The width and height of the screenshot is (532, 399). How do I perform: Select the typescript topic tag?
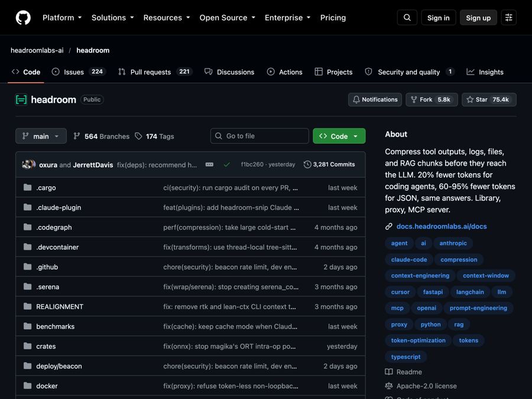point(406,356)
